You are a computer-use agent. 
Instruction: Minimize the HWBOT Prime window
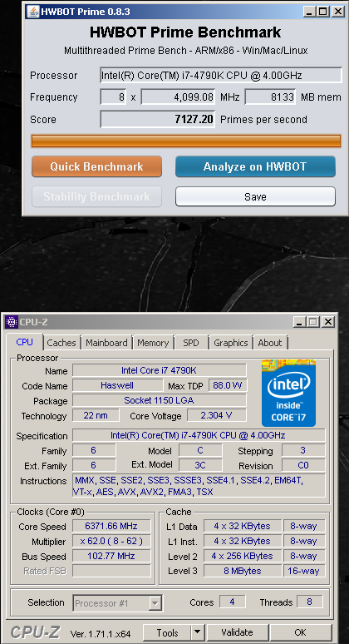[310, 12]
